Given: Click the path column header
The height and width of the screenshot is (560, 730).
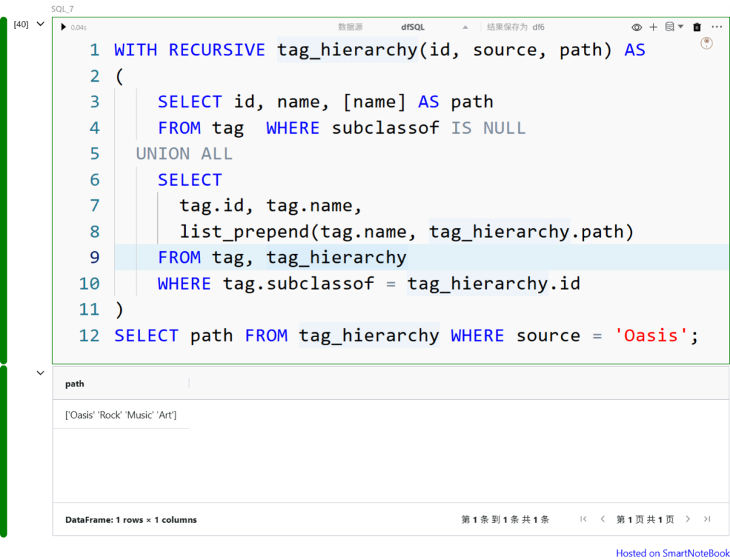Looking at the screenshot, I should 75,384.
